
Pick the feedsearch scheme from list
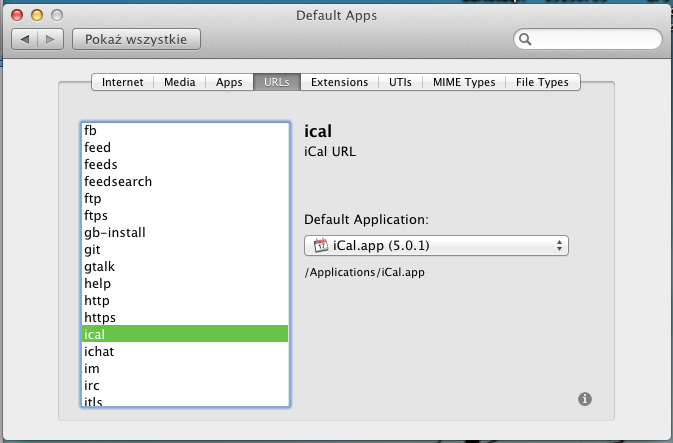point(118,181)
